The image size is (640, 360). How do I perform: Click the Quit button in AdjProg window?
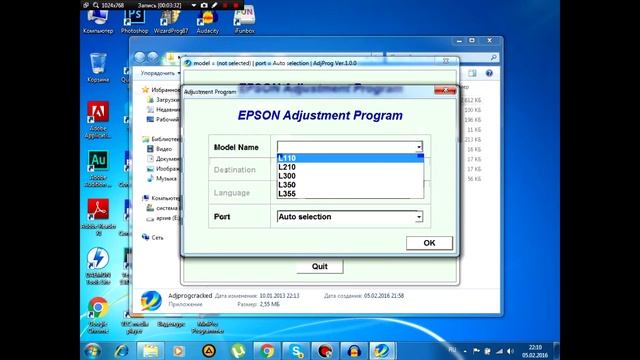point(320,266)
